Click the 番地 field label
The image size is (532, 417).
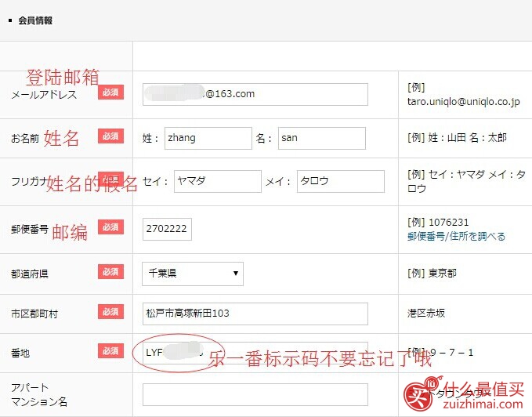click(x=20, y=354)
